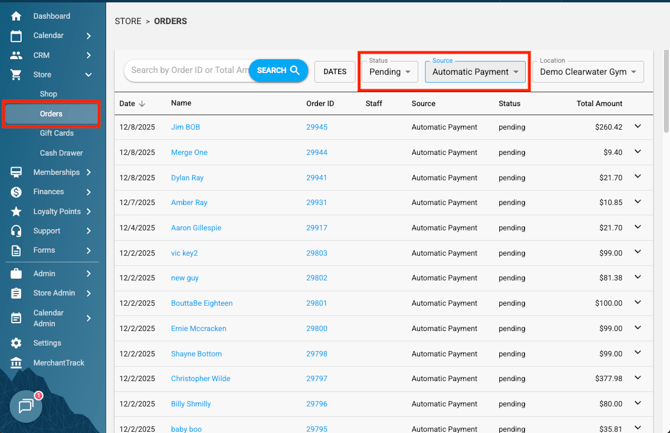
Task: Open the Status Pending dropdown
Action: tap(390, 72)
